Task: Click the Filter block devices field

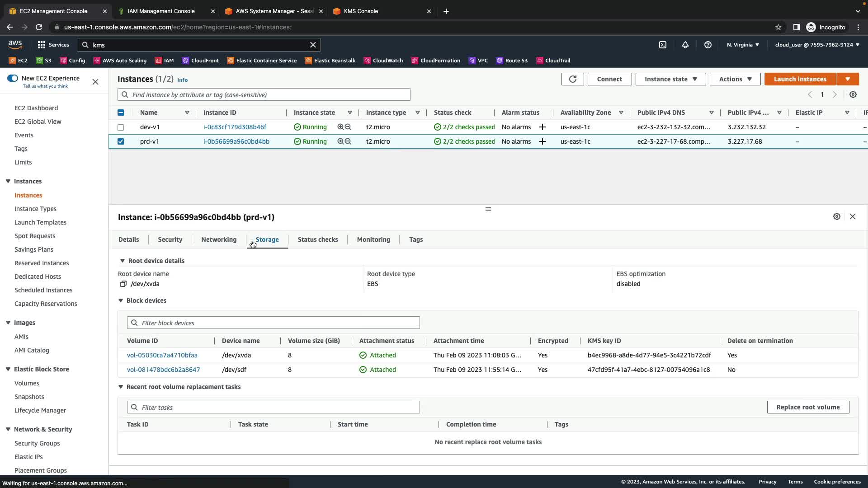Action: (274, 323)
